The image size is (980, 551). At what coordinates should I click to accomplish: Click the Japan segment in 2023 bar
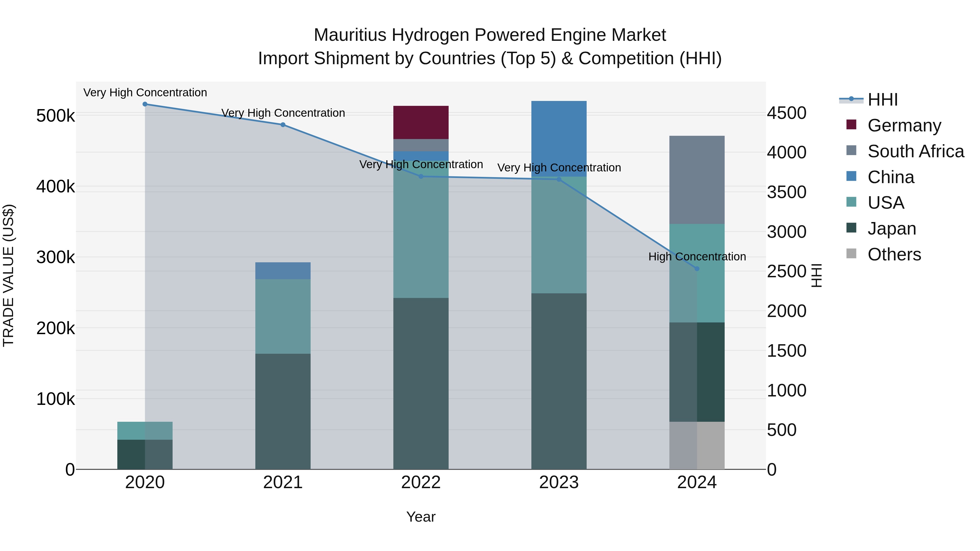pos(559,381)
